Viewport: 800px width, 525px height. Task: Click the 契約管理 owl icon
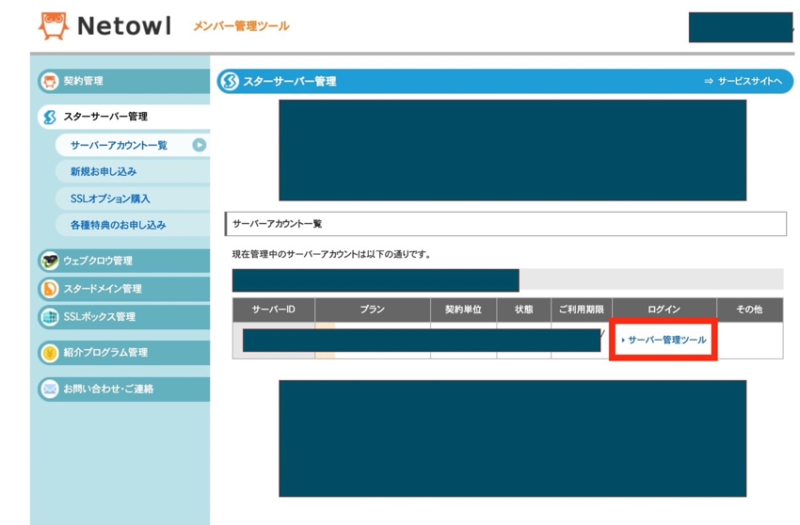[x=49, y=81]
